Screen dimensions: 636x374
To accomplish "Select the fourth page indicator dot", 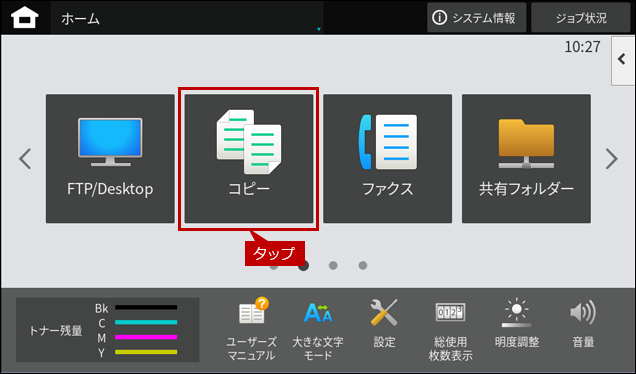I will click(363, 265).
